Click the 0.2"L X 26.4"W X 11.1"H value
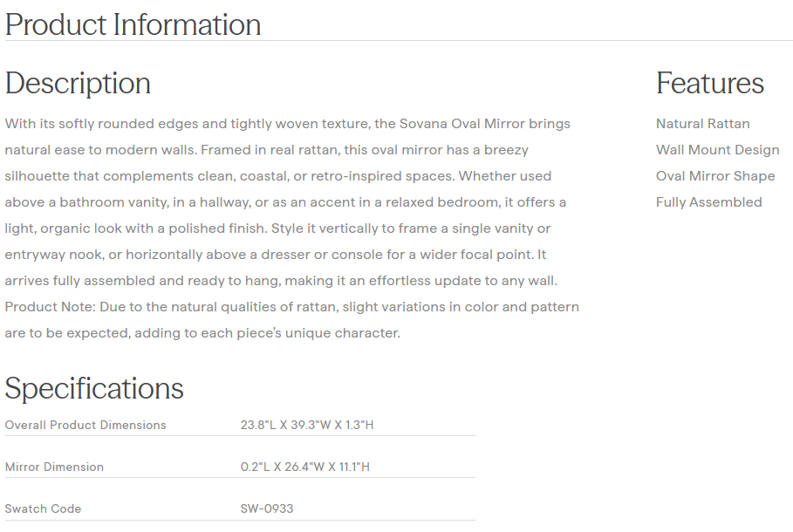Viewport: 793px width, 532px height. click(x=304, y=467)
